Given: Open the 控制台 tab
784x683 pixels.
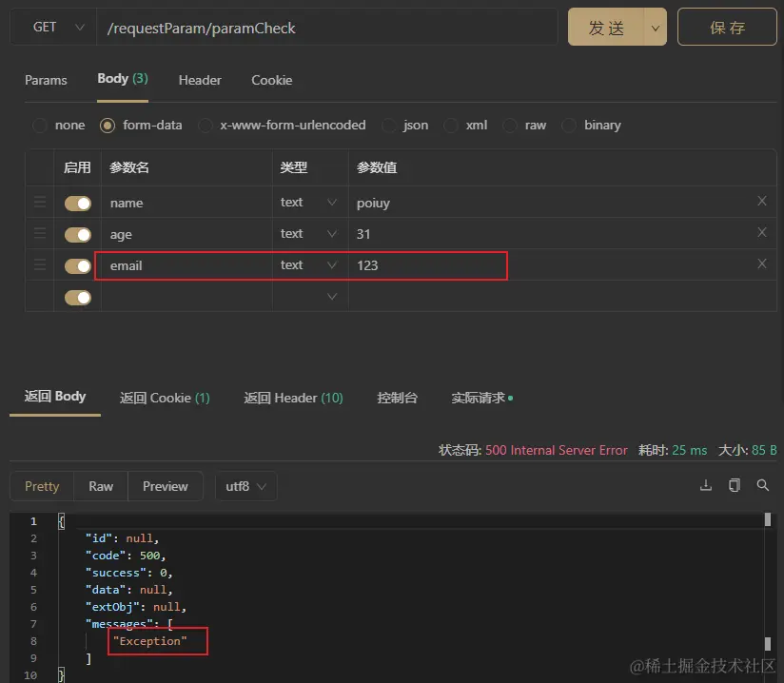Looking at the screenshot, I should (x=397, y=398).
